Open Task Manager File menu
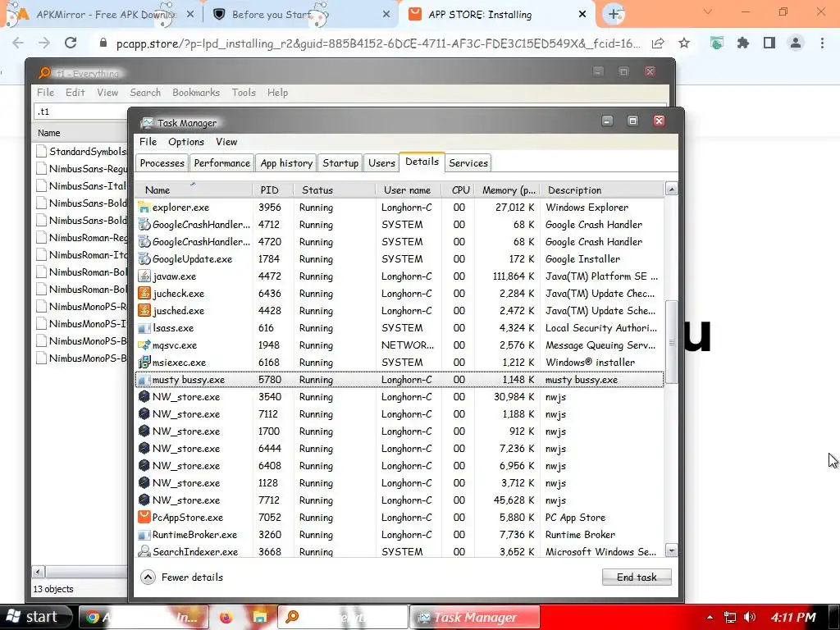Screen dimensions: 840x630 click(148, 141)
